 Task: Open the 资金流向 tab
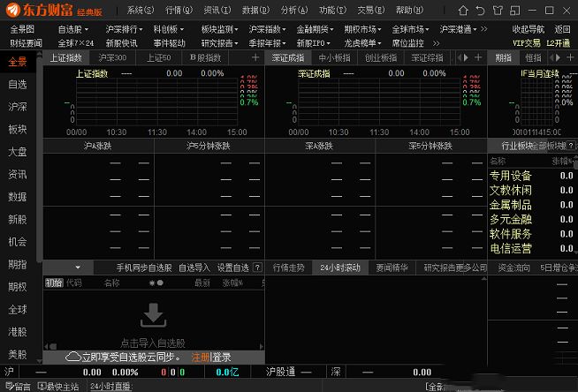point(513,268)
